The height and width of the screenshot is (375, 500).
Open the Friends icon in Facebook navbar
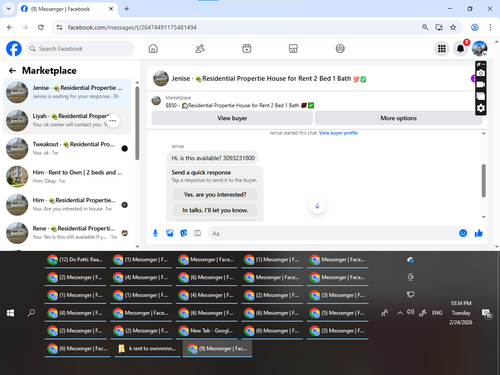click(x=200, y=49)
